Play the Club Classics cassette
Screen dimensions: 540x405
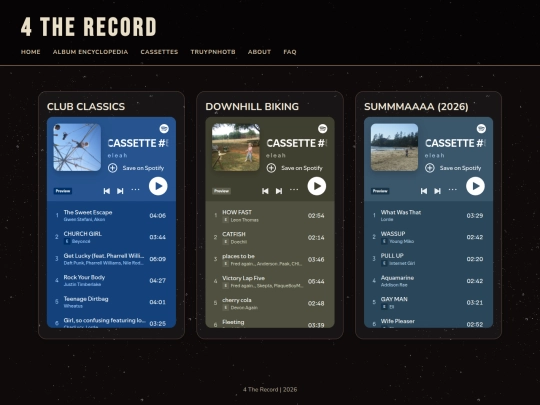(158, 186)
